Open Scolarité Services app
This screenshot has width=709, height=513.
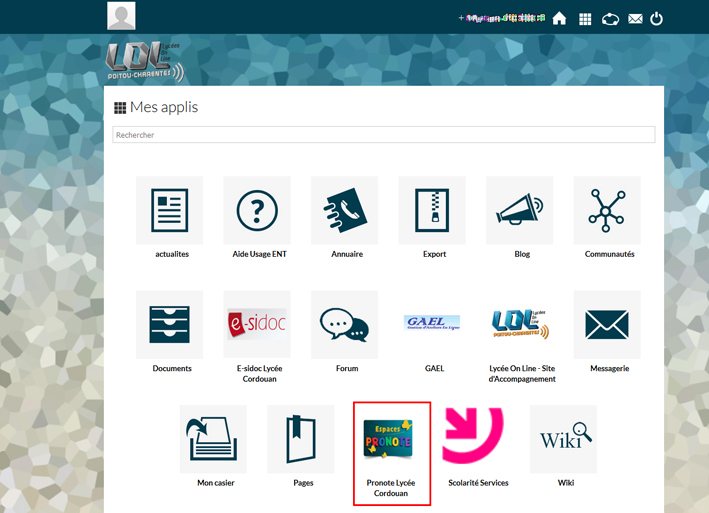476,439
